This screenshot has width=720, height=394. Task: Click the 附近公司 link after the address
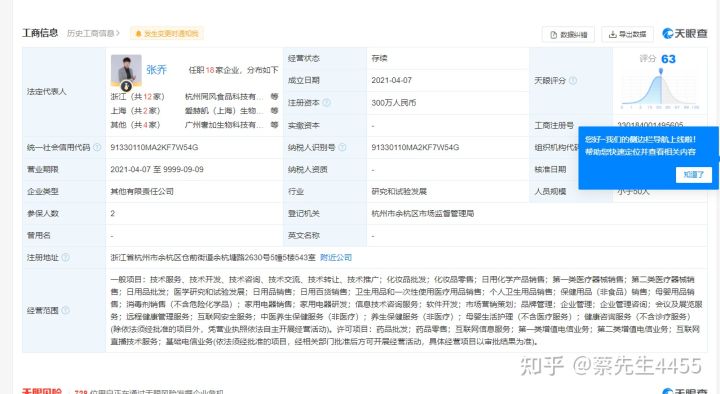tap(336, 258)
